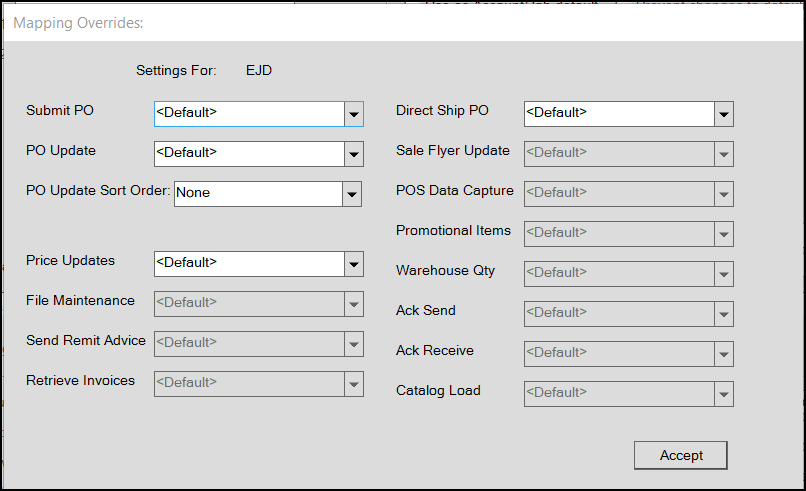Screen dimensions: 806x491
Task: Open the Direct Ship PO dropdown
Action: coord(629,114)
